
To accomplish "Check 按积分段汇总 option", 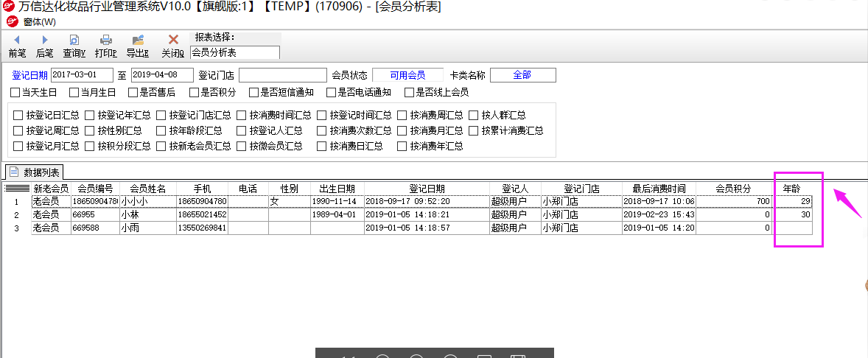I will coord(90,146).
